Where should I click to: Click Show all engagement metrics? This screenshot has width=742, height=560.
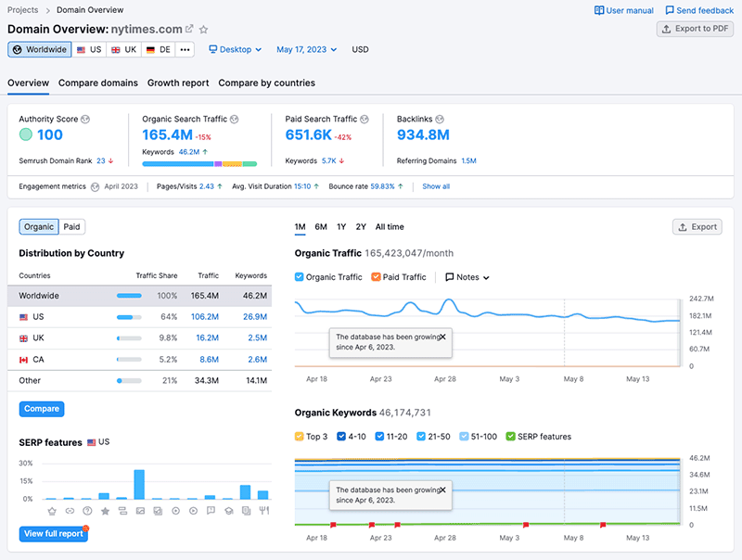436,187
